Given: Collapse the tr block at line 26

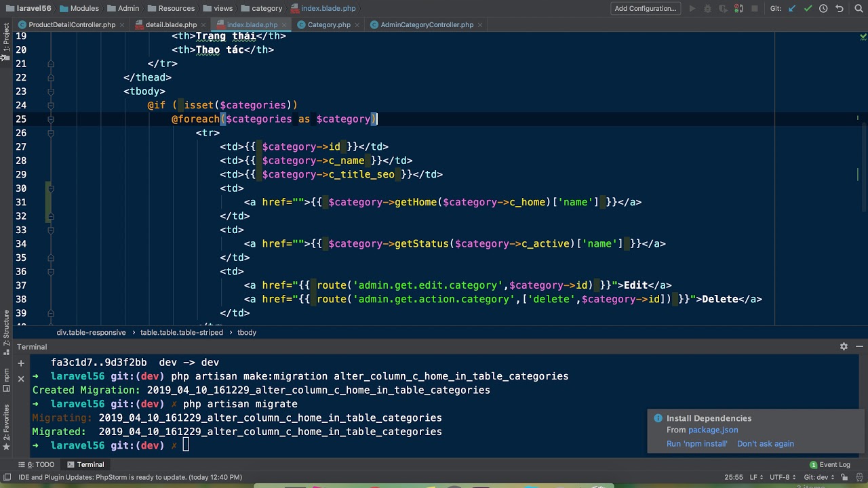Looking at the screenshot, I should (51, 133).
